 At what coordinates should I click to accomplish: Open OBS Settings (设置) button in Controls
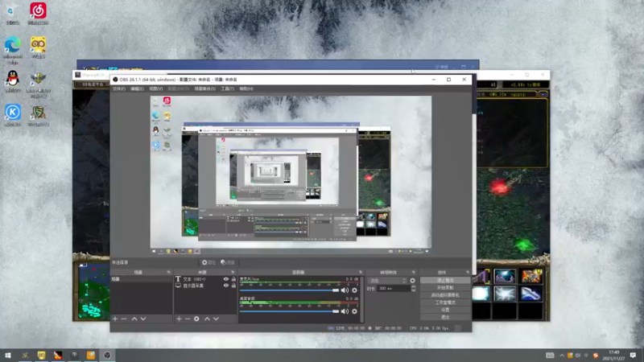(x=445, y=310)
